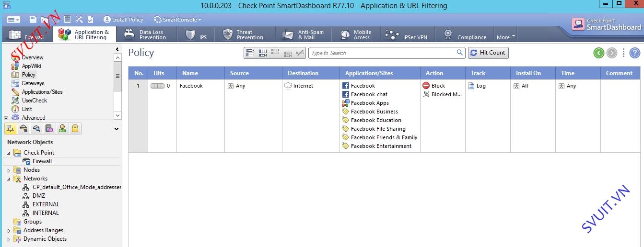Collapse the Check Point objects folder
Screen dimensions: 644x247
tap(9, 153)
